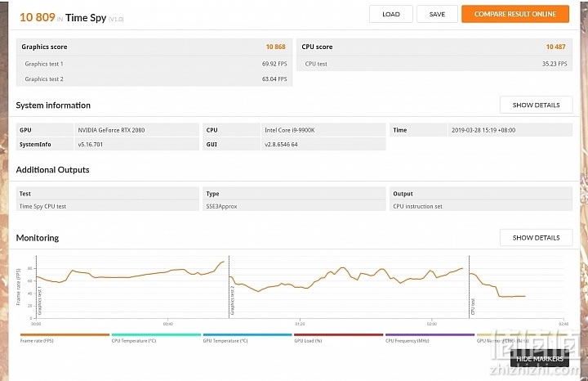This screenshot has height=381, width=588.
Task: Click the CPU score header
Action: tap(317, 47)
